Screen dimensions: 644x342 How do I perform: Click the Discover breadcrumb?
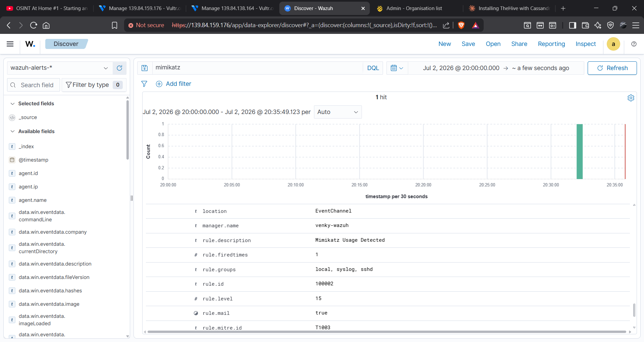point(66,44)
